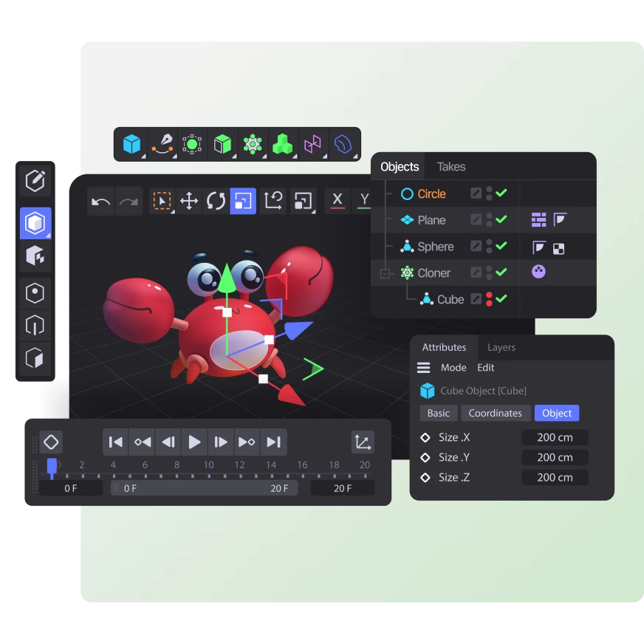Go to end of animation
The height and width of the screenshot is (644, 644).
pos(273,442)
